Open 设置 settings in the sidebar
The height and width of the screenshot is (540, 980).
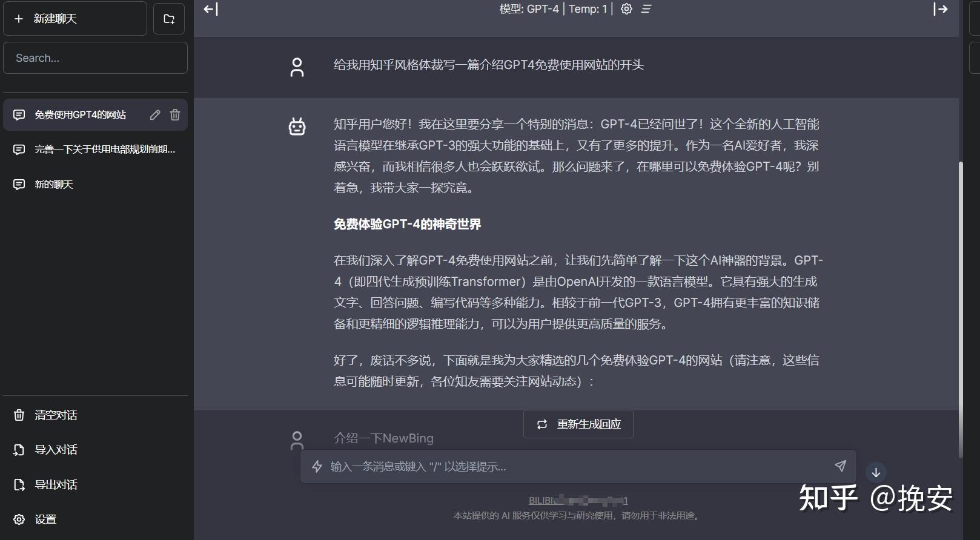click(x=95, y=519)
